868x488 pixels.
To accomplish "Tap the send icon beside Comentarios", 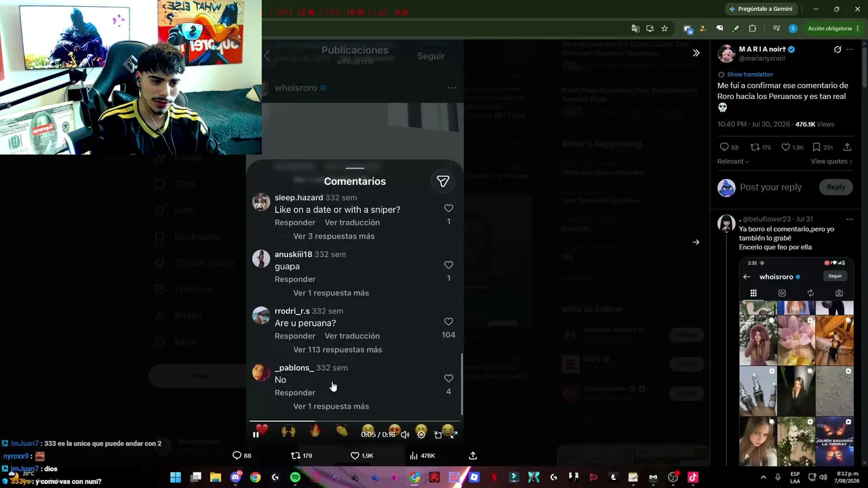I will point(443,181).
